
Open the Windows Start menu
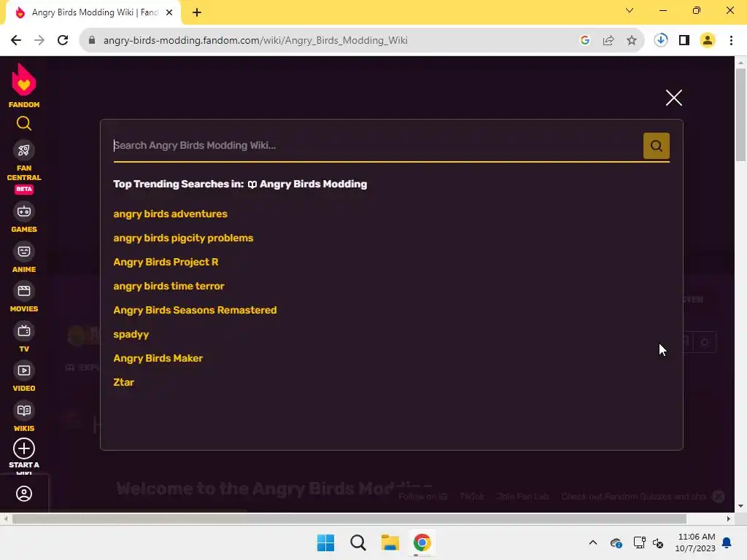(x=326, y=542)
